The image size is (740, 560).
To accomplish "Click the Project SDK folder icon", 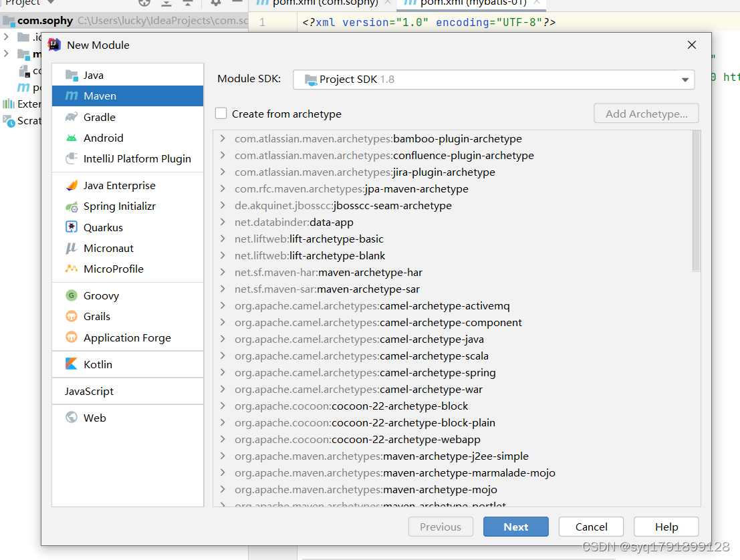I will pos(311,80).
